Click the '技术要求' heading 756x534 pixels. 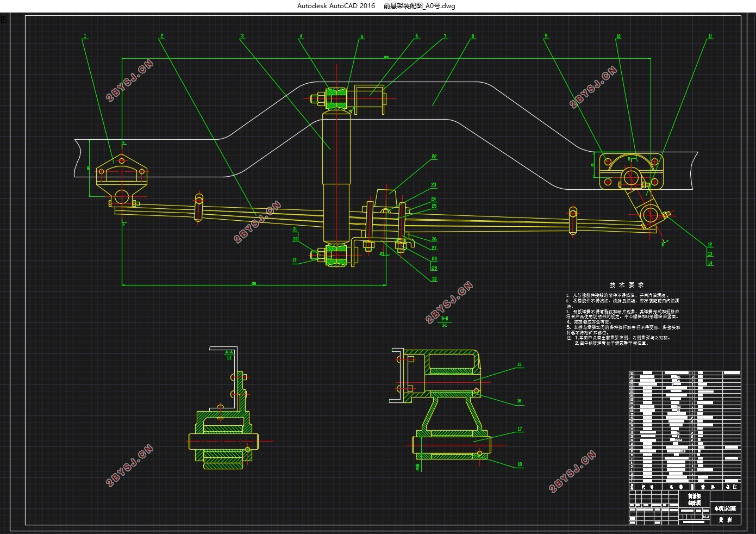pyautogui.click(x=627, y=285)
